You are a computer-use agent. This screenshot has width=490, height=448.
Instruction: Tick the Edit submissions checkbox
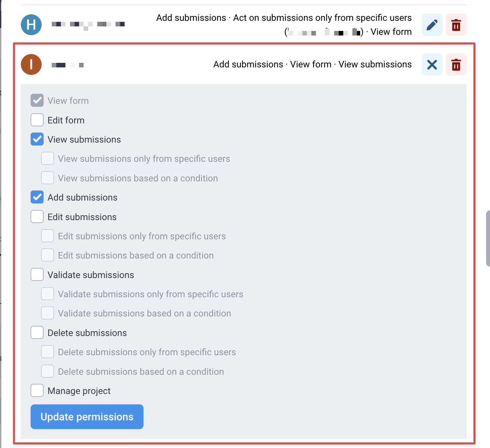click(x=37, y=217)
